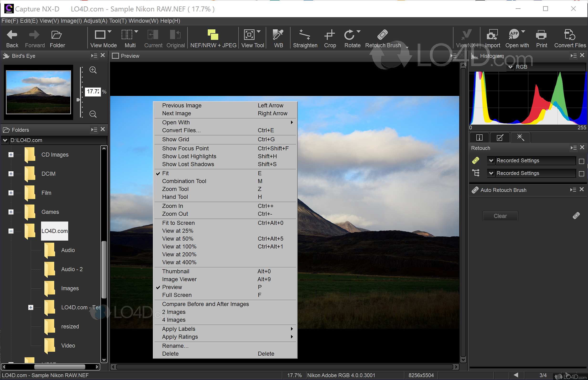Click the Back navigation button
Viewport: 588px width, 380px height.
point(12,38)
